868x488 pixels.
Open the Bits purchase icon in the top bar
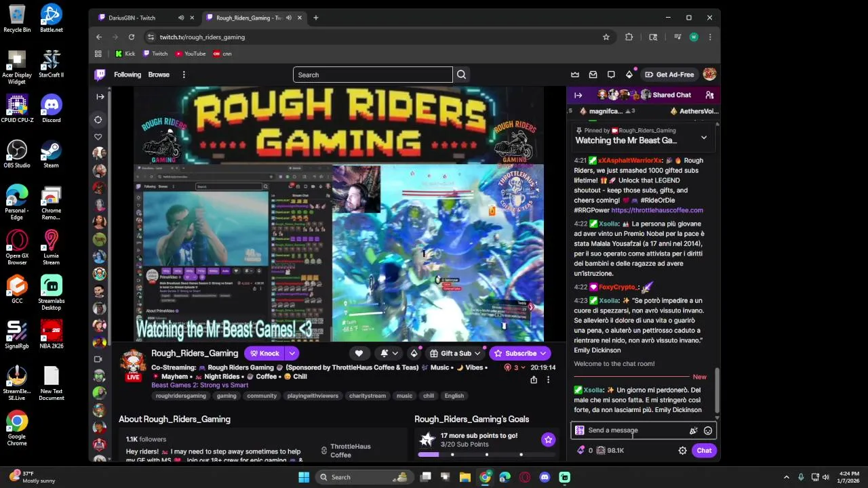coord(629,75)
